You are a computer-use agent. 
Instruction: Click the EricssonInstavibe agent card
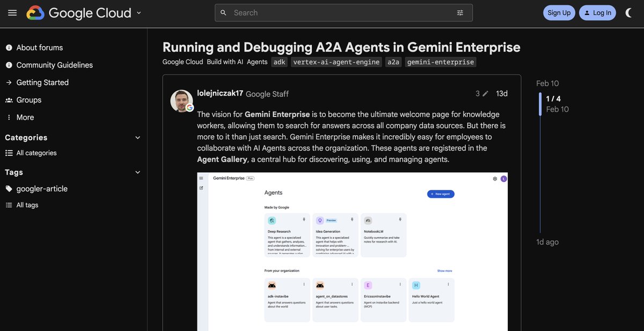(383, 300)
